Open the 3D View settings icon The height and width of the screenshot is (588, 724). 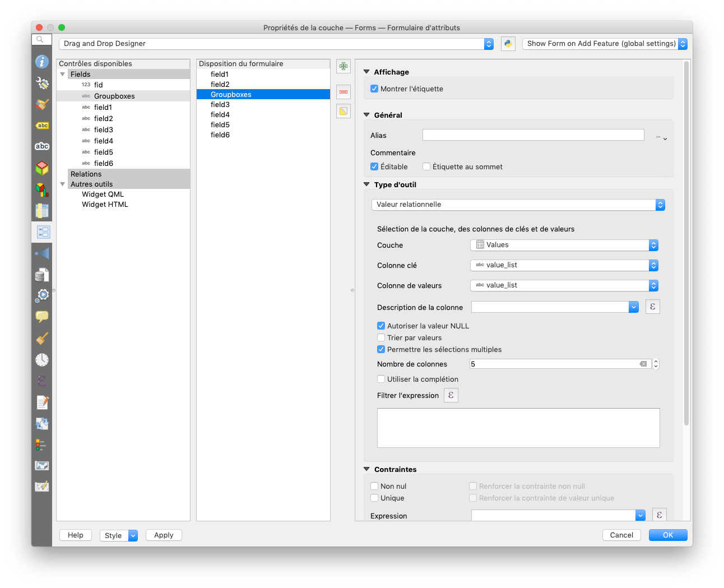click(x=42, y=168)
